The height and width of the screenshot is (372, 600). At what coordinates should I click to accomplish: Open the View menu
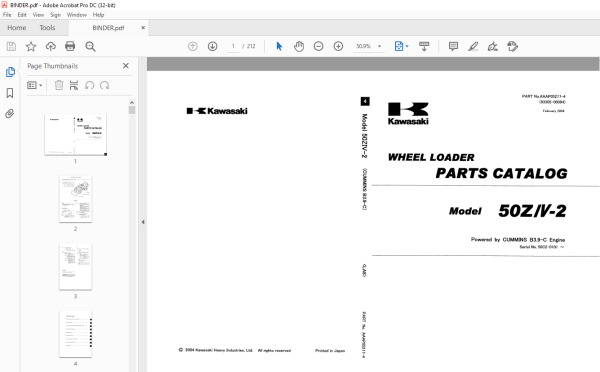38,15
